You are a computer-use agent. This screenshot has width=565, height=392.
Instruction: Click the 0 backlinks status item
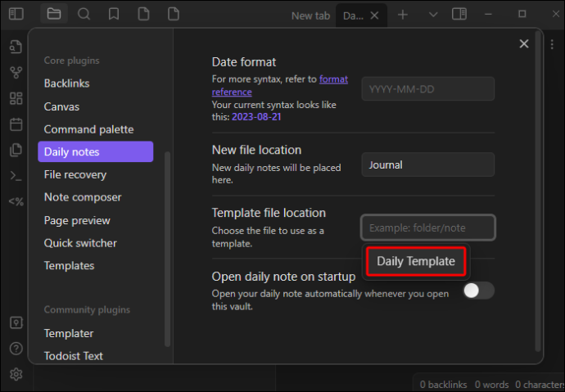(443, 385)
